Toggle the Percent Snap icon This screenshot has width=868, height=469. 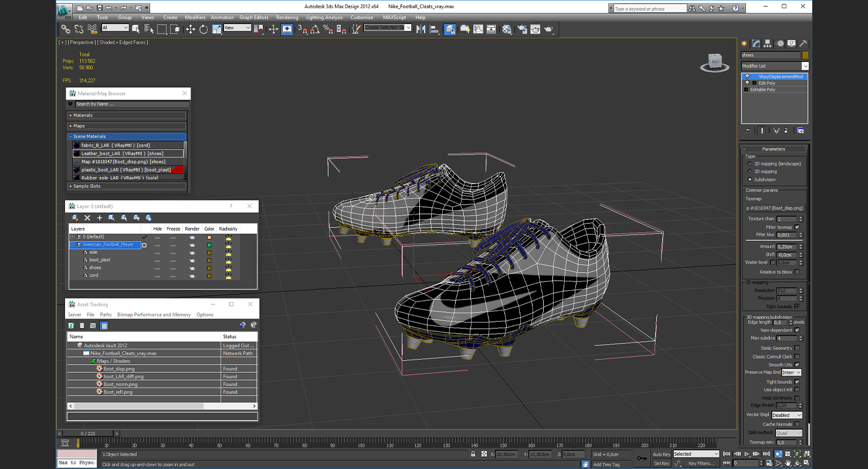click(328, 29)
